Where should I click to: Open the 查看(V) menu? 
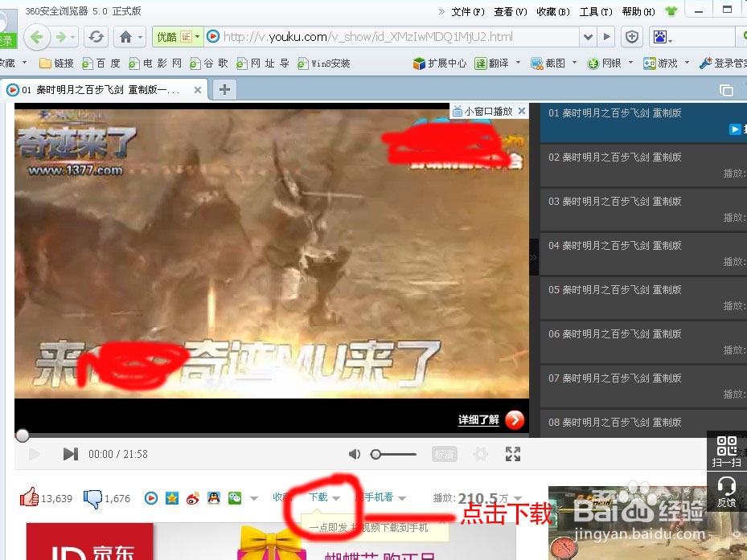(511, 12)
